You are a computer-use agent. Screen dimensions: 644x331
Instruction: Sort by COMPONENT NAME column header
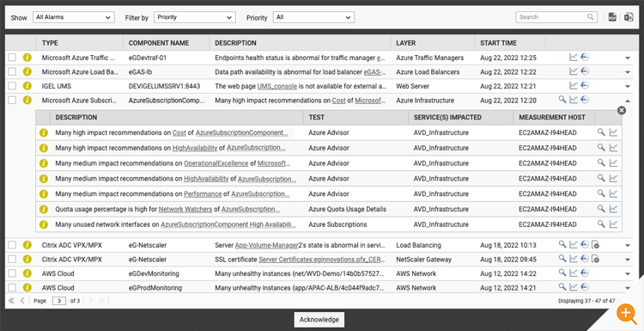pos(167,43)
